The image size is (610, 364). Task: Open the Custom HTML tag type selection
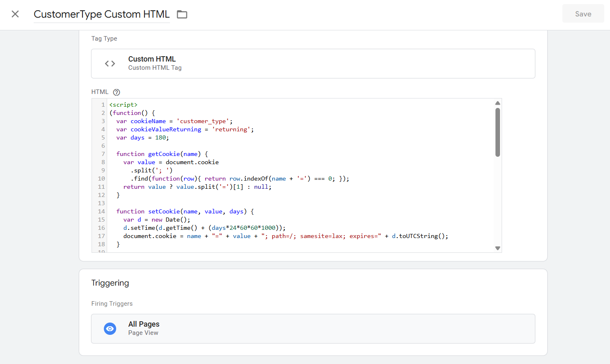(312, 64)
